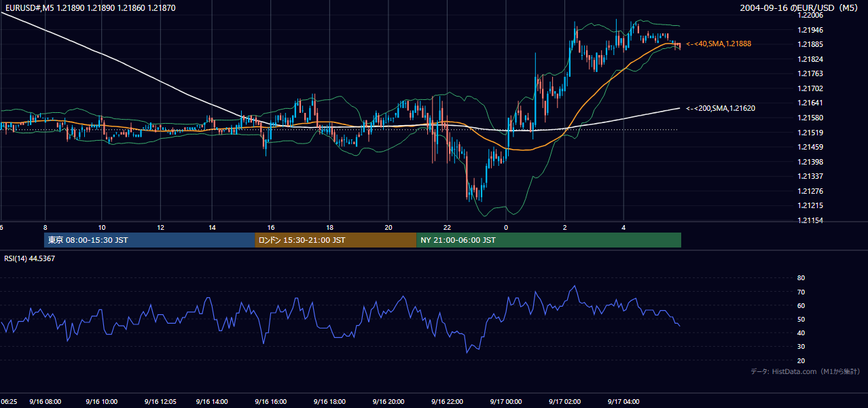The width and height of the screenshot is (868, 408).
Task: Click the 9/17 02:00 date label
Action: [564, 402]
